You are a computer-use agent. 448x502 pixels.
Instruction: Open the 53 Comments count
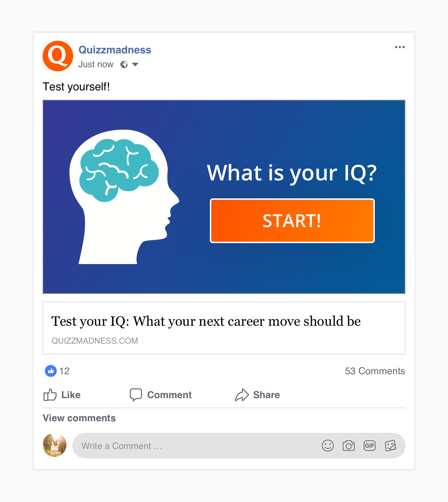point(375,371)
